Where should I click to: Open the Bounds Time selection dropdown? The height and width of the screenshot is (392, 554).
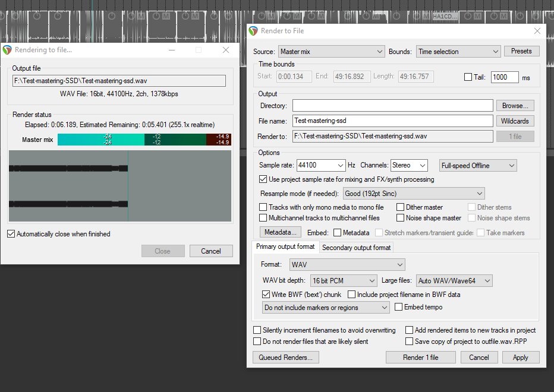click(458, 52)
